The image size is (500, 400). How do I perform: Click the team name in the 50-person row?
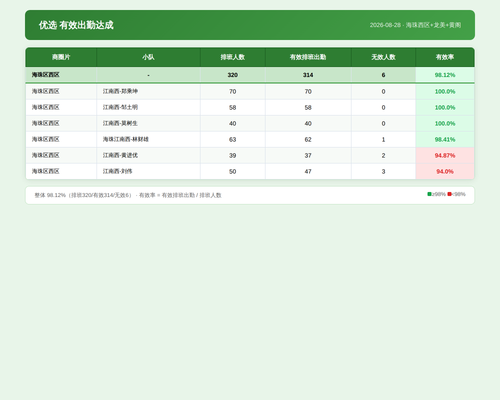point(117,171)
